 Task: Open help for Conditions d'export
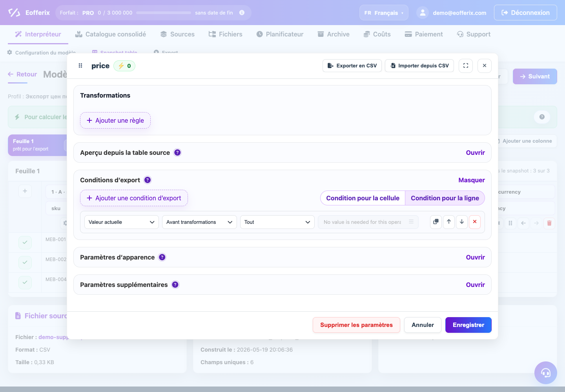click(x=148, y=180)
